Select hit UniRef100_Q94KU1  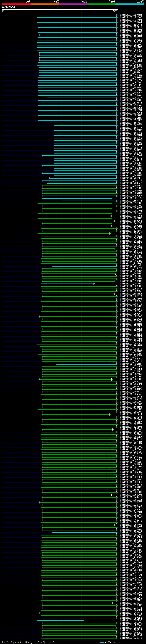131,65
